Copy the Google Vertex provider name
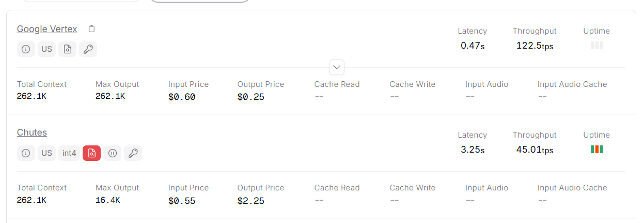644x223 pixels. tap(91, 29)
